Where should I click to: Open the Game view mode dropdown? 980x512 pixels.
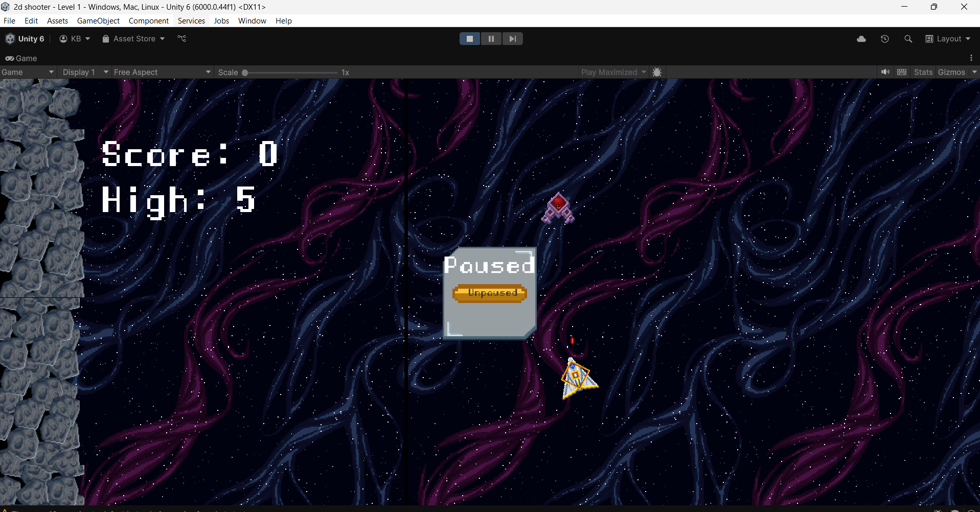28,72
